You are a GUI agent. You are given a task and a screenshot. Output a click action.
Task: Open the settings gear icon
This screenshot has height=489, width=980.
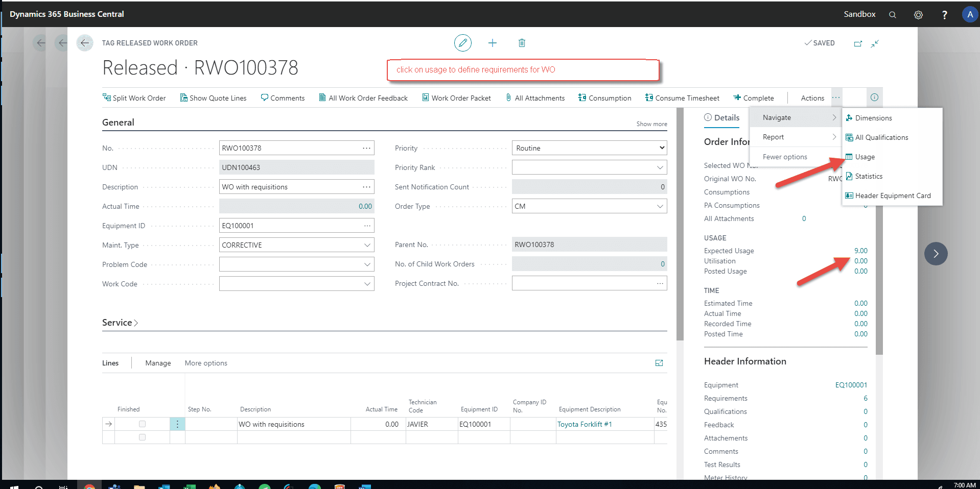click(x=918, y=15)
